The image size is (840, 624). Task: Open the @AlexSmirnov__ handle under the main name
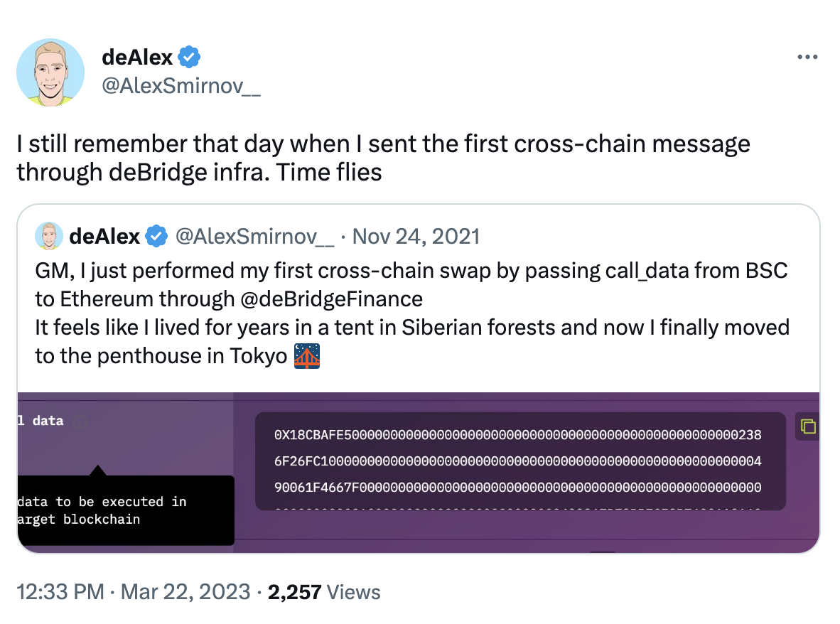point(181,89)
